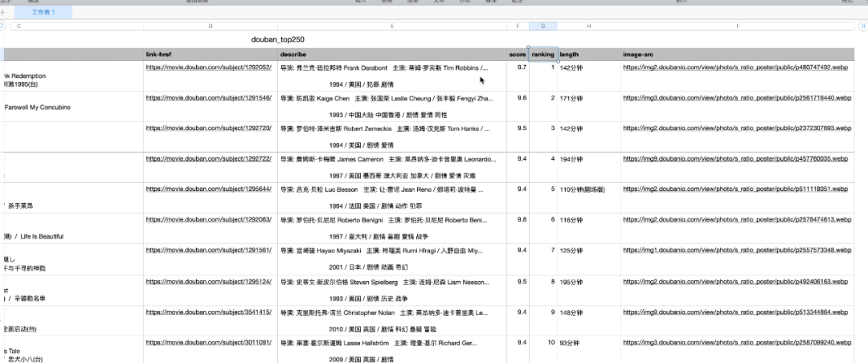Image resolution: width=868 pixels, height=363 pixels.
Task: Open link subject/1295644/
Action: click(x=209, y=190)
